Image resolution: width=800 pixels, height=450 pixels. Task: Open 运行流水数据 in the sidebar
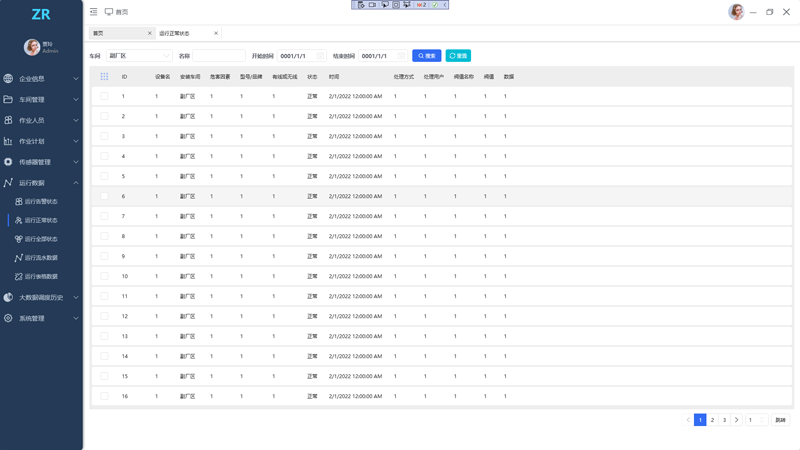click(41, 258)
